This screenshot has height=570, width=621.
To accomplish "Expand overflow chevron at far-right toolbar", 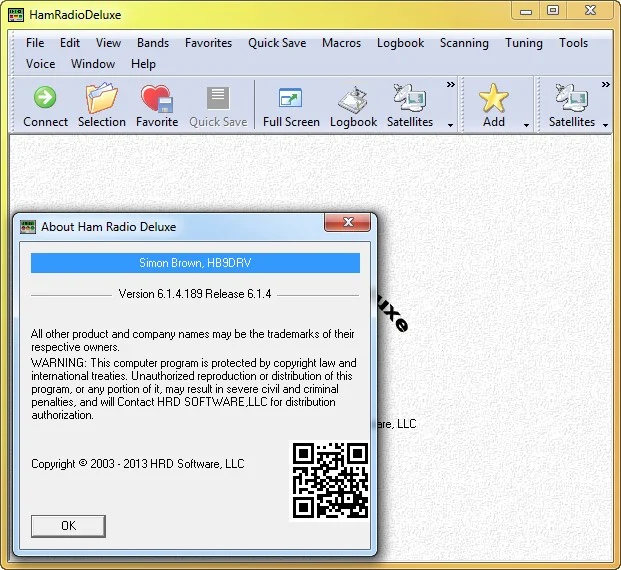I will (606, 84).
